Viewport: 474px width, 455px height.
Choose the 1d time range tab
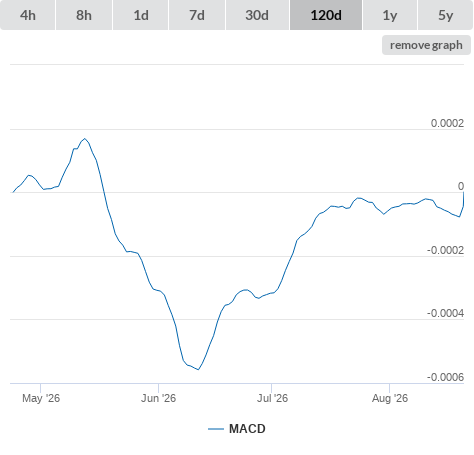click(141, 15)
